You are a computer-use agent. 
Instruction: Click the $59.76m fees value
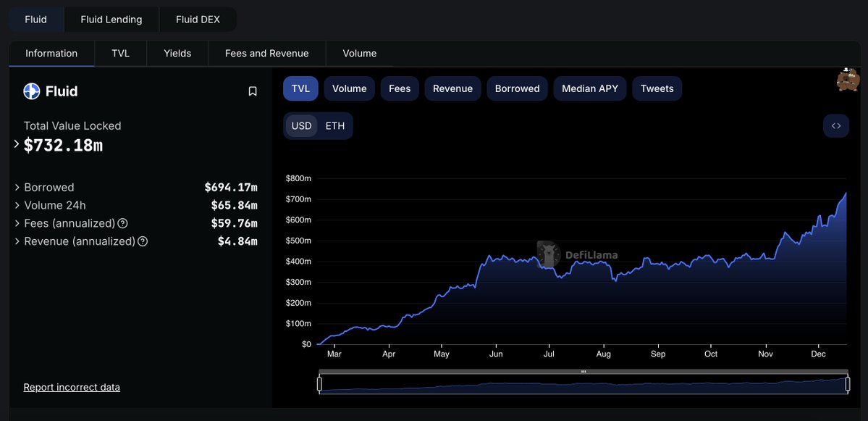234,223
